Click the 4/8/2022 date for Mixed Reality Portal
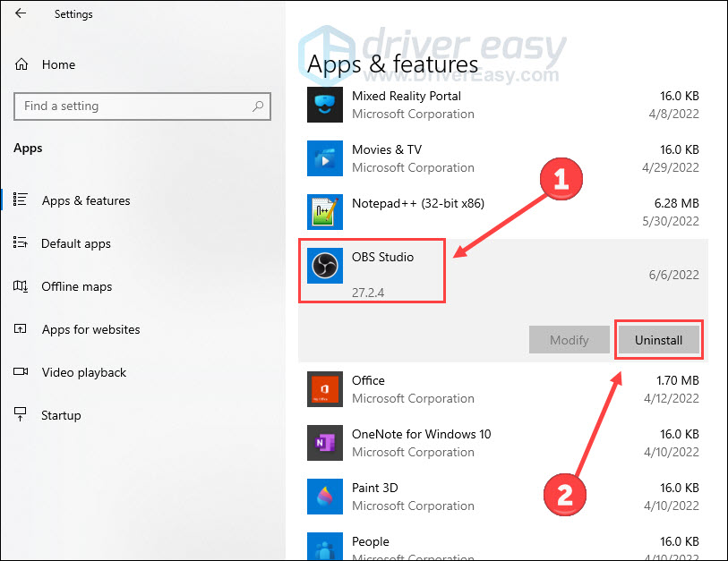The image size is (728, 561). pyautogui.click(x=673, y=114)
